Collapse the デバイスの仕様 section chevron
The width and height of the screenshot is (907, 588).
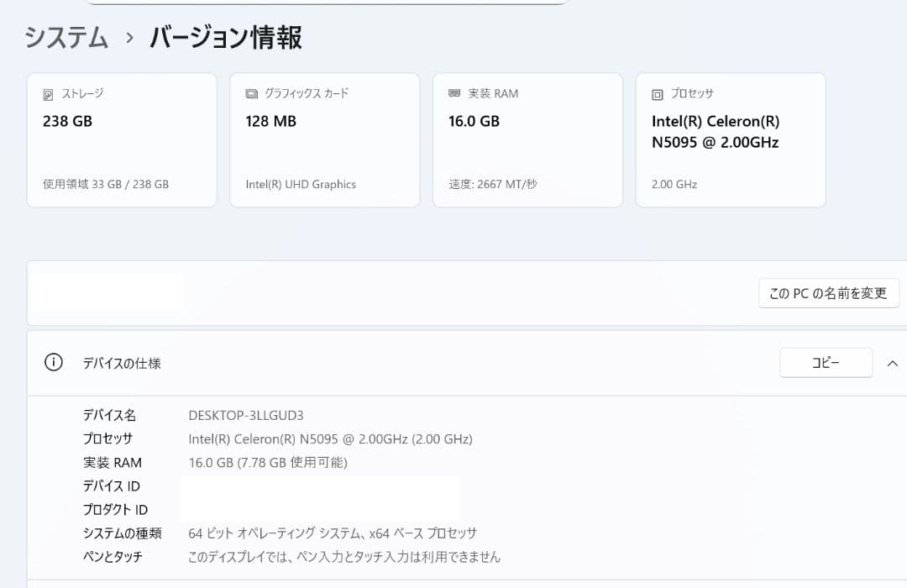coord(892,363)
